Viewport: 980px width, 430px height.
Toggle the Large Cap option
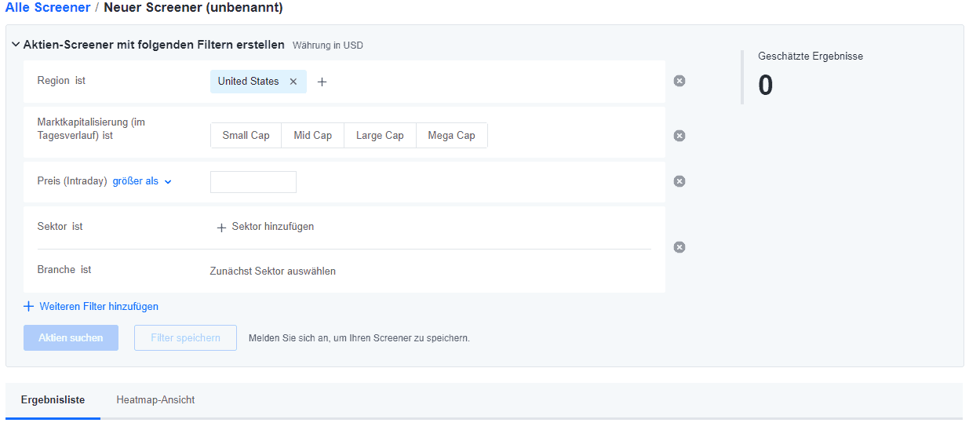point(380,136)
